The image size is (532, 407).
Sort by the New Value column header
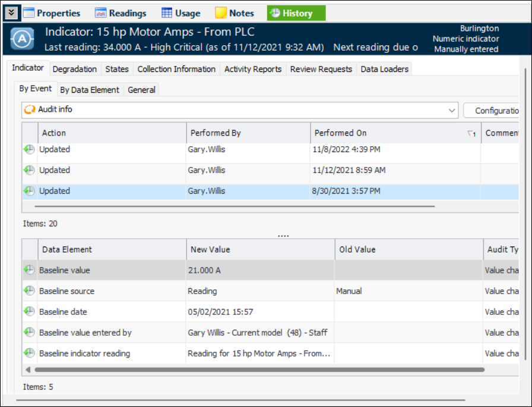point(261,250)
